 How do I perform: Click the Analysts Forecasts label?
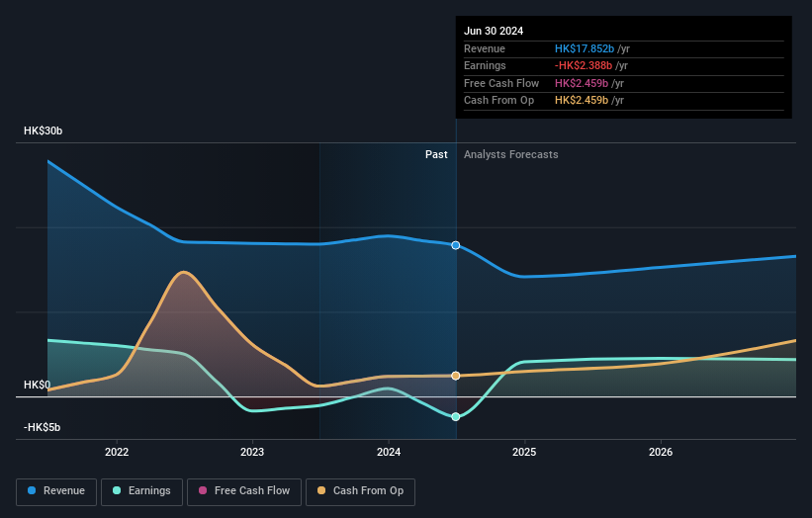tap(511, 154)
